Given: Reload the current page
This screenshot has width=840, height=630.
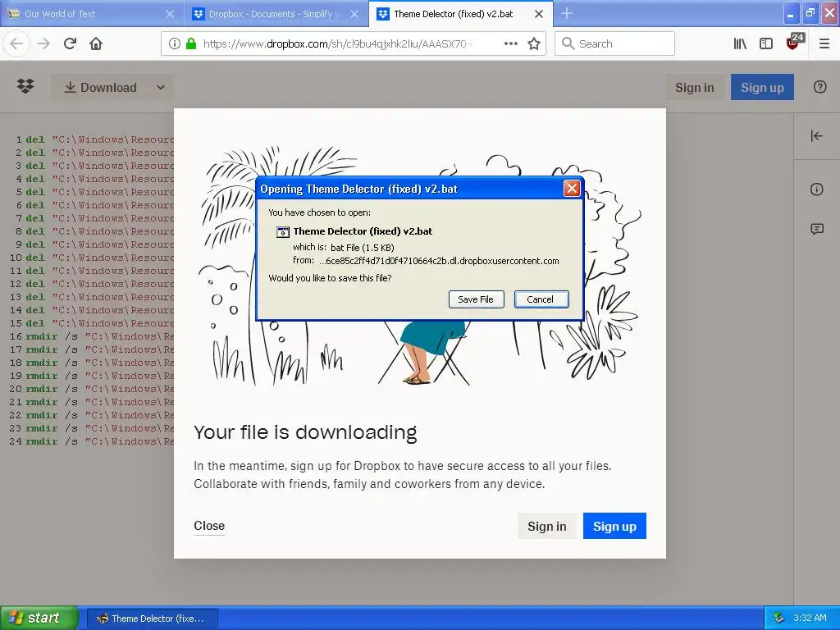Looking at the screenshot, I should [x=71, y=44].
